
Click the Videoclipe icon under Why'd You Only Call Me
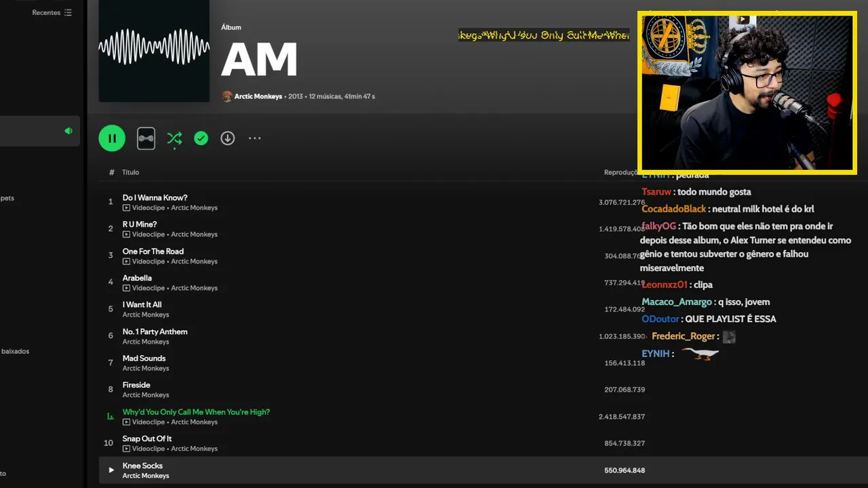(x=126, y=422)
